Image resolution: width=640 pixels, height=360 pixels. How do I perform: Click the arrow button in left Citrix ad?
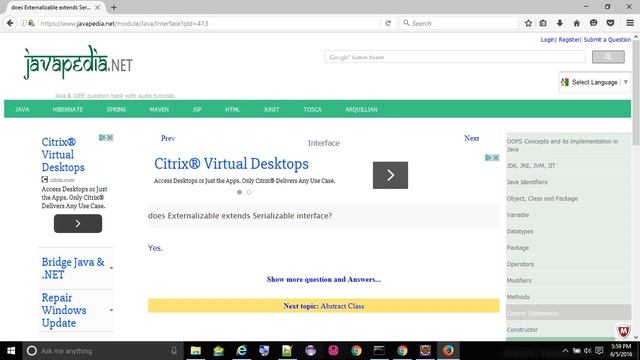(x=78, y=224)
